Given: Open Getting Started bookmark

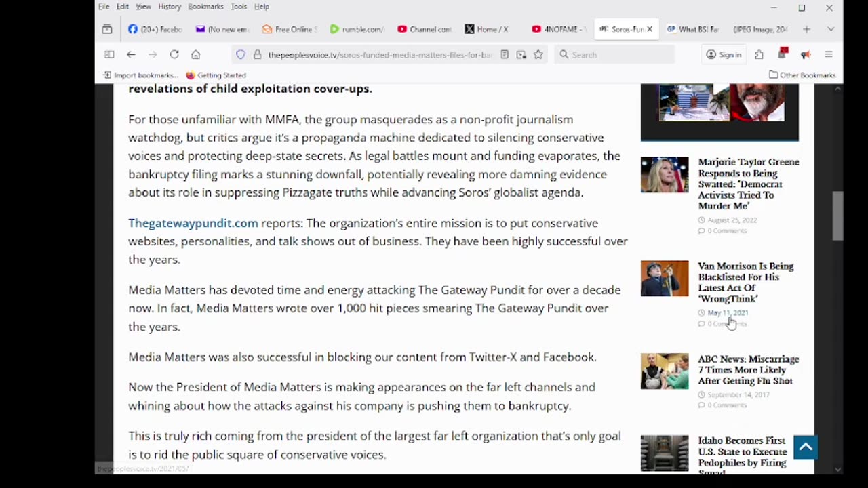Looking at the screenshot, I should click(x=216, y=75).
